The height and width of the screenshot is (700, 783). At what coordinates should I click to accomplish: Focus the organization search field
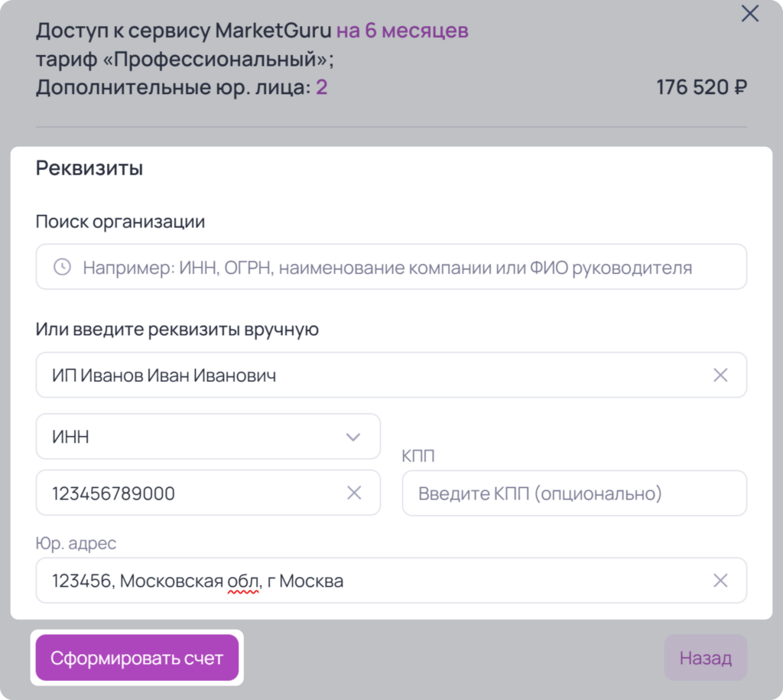[391, 267]
